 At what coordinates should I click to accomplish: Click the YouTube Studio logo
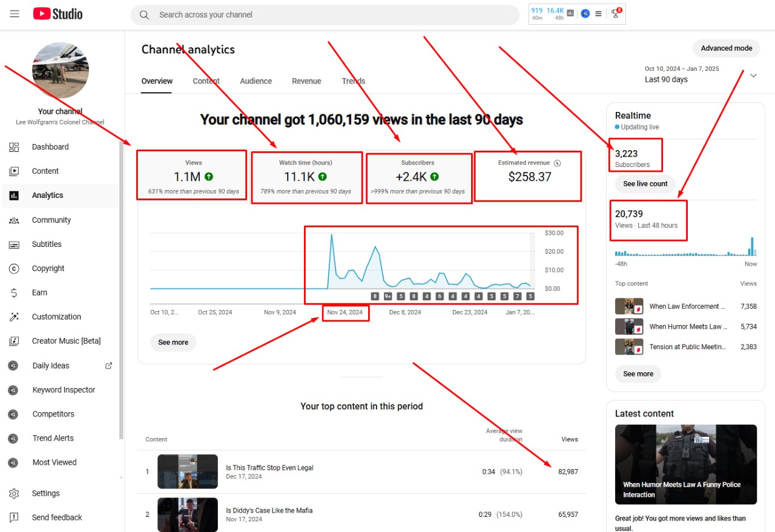[58, 14]
